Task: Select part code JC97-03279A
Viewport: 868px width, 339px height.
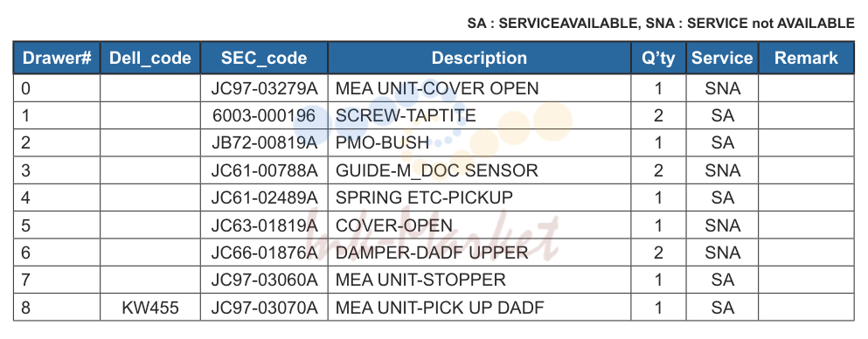Action: tap(264, 88)
